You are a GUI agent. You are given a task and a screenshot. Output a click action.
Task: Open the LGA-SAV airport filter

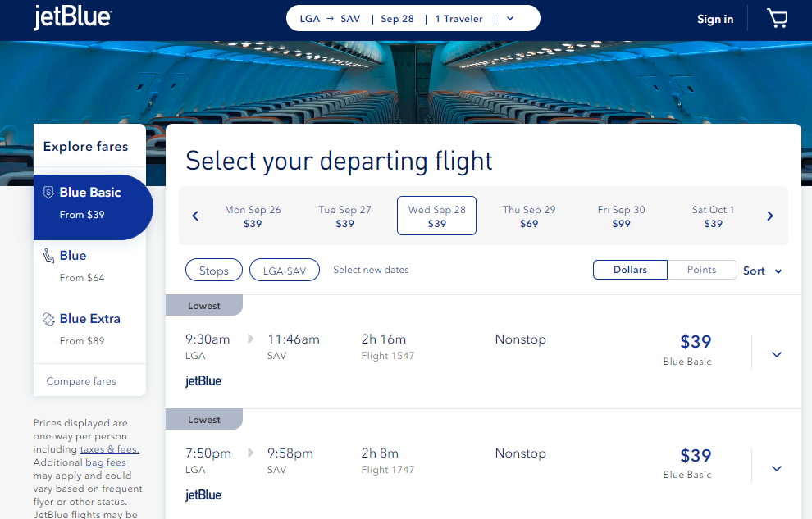[x=285, y=270]
